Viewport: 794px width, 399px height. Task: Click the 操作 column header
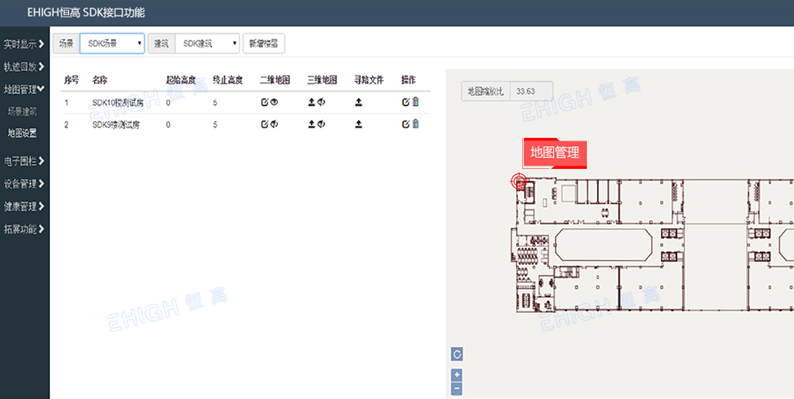[409, 80]
